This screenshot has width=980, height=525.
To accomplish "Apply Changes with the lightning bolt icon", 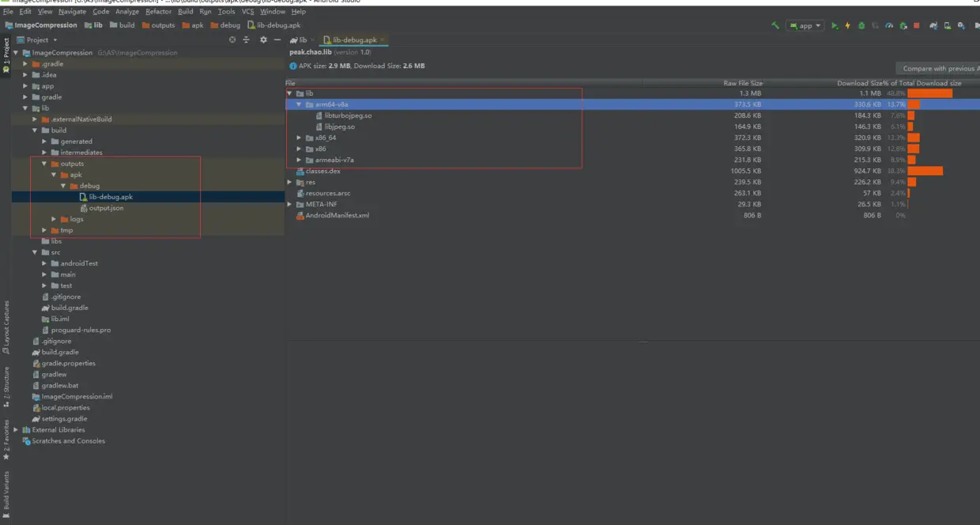I will (x=847, y=25).
